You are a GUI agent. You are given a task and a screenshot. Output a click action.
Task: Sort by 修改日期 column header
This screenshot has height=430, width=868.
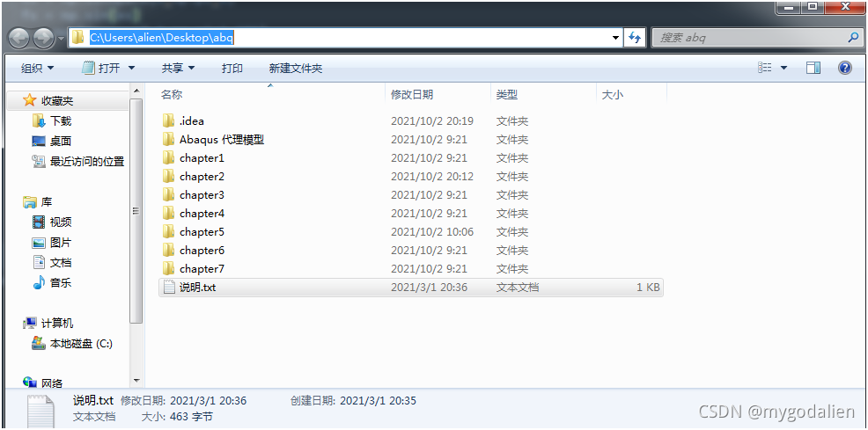pyautogui.click(x=412, y=95)
